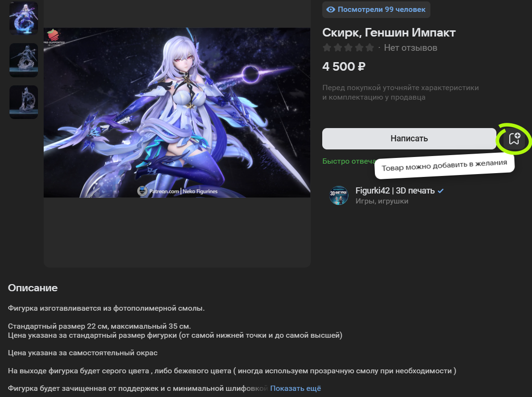The width and height of the screenshot is (532, 397).
Task: Add the item to wishlist with the bookmark icon
Action: [514, 138]
